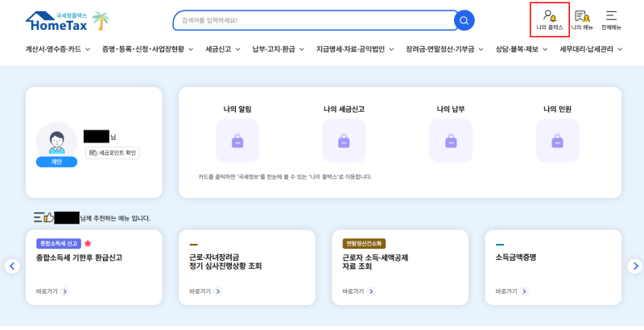Expand 세금신고 menu
Screen dimensions: 644x330
pyautogui.click(x=224, y=49)
